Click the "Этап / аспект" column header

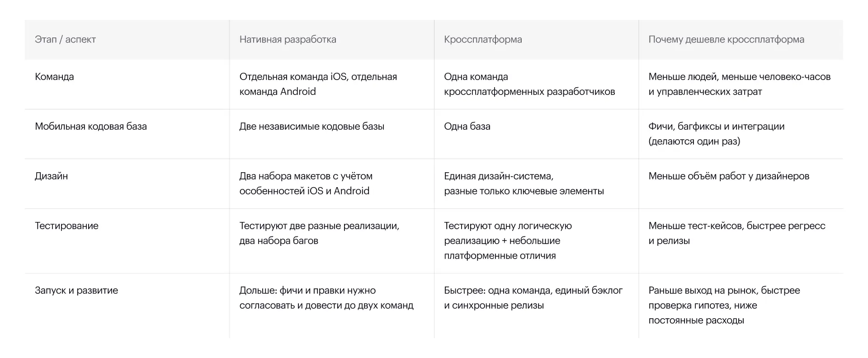pos(66,39)
